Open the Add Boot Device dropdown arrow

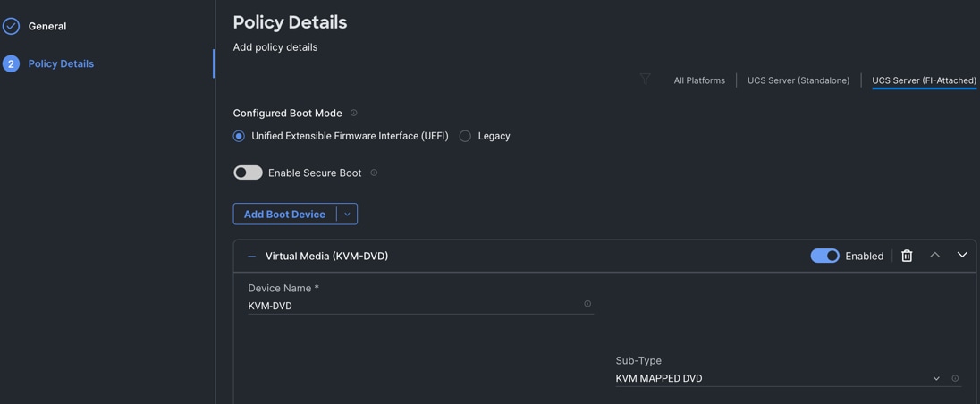tap(347, 215)
